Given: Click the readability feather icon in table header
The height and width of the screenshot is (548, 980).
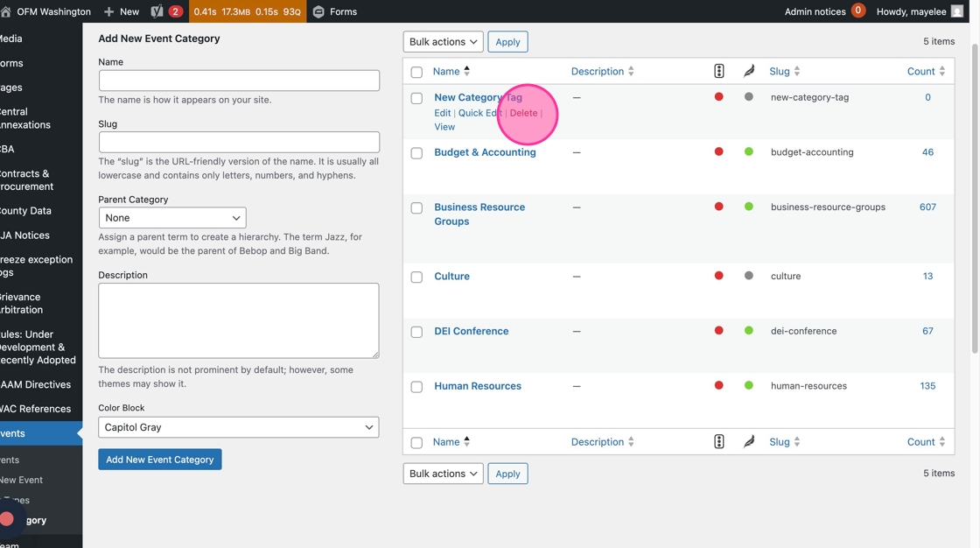Looking at the screenshot, I should [749, 71].
